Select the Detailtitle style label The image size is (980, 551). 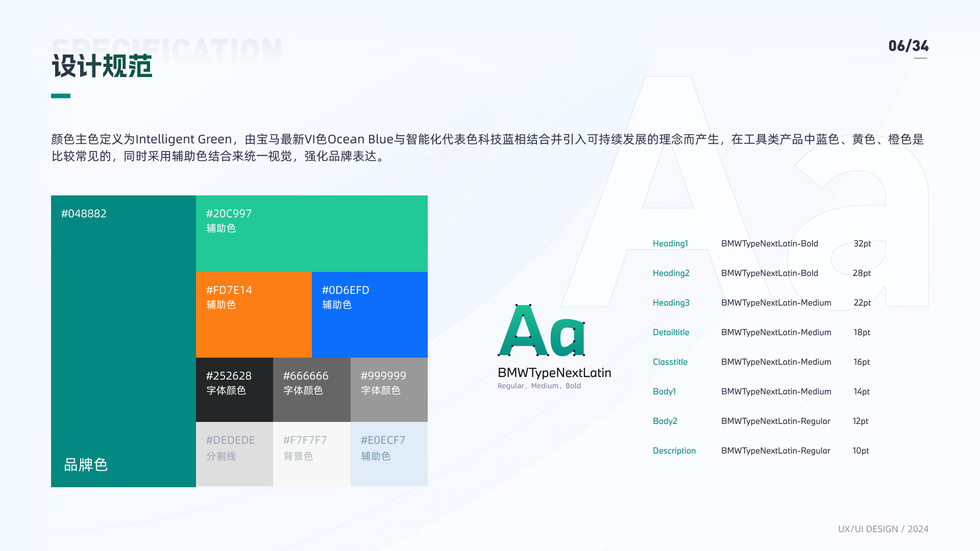671,332
